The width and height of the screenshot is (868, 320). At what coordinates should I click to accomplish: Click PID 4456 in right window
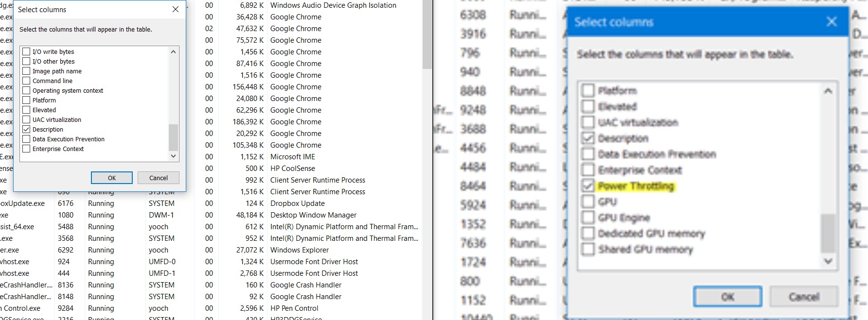tap(473, 148)
